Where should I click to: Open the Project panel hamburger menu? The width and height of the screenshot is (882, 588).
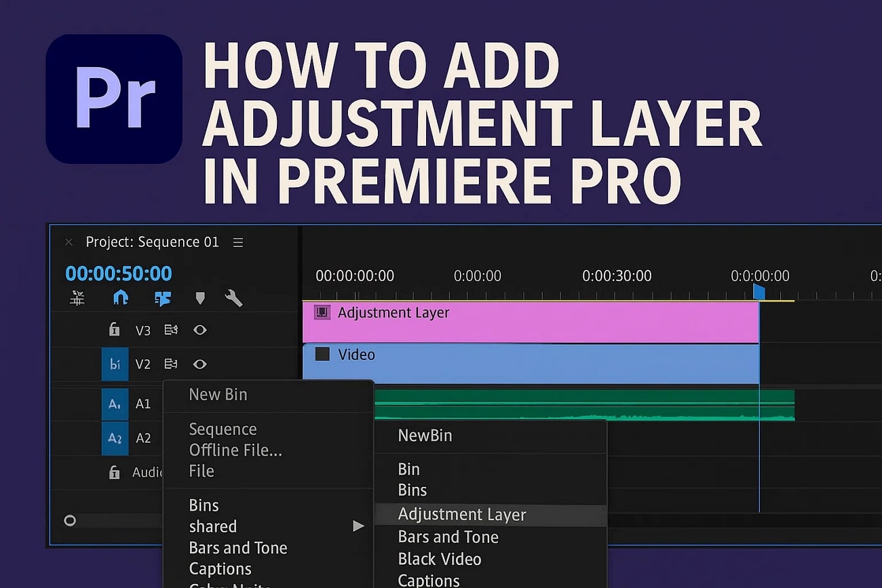coord(238,241)
